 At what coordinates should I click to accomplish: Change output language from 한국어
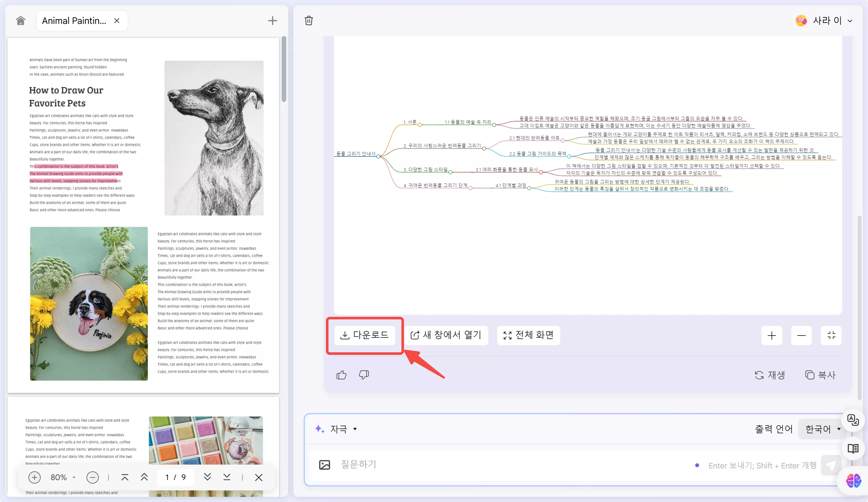click(x=822, y=429)
